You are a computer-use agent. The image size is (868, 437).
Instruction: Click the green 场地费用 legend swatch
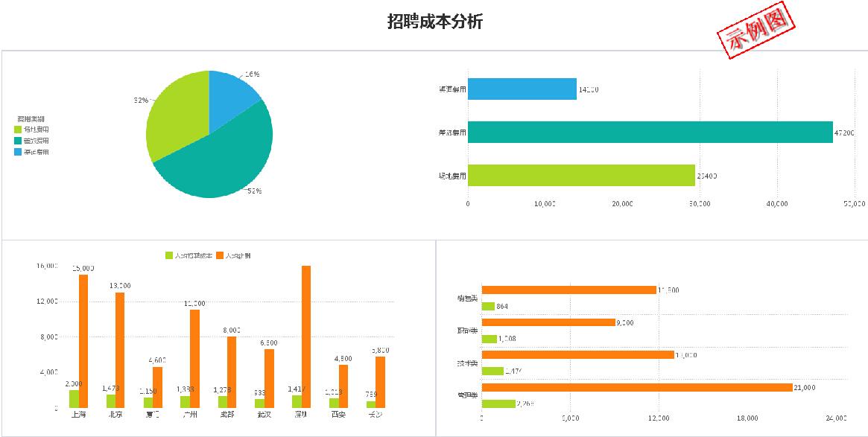(19, 130)
